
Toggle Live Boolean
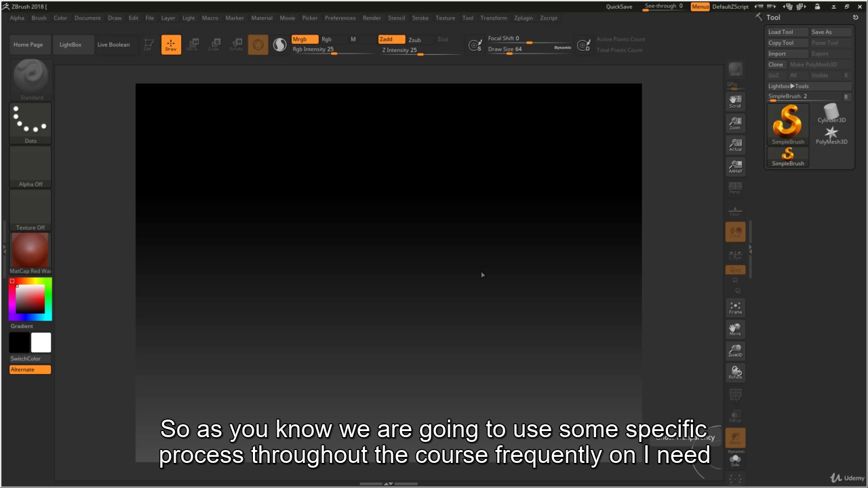pyautogui.click(x=113, y=45)
